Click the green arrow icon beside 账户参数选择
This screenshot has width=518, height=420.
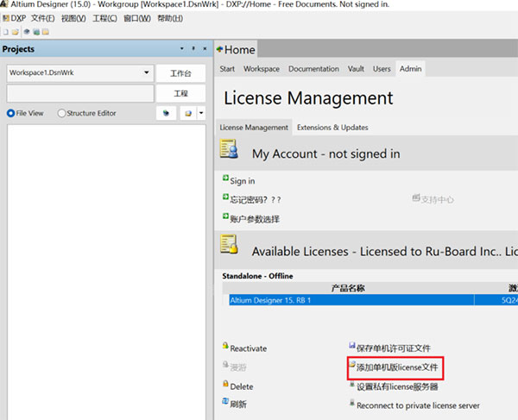pyautogui.click(x=225, y=216)
